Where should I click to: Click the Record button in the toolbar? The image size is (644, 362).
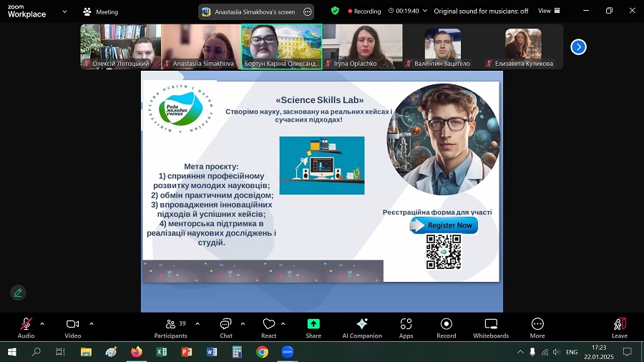447,326
